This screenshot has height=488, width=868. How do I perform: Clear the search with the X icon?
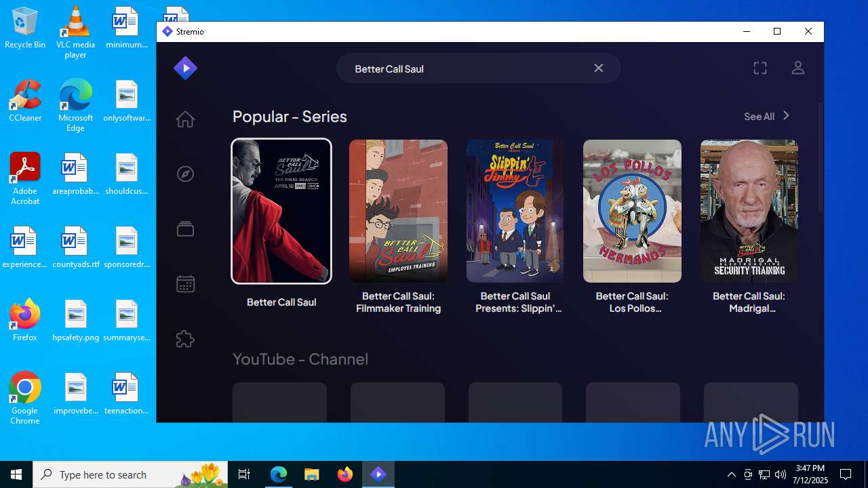(598, 68)
